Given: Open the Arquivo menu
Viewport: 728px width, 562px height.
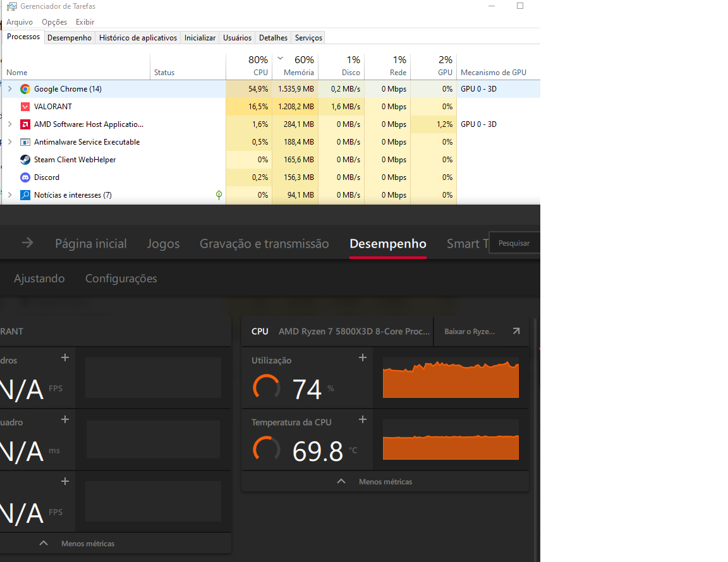Looking at the screenshot, I should (x=20, y=22).
